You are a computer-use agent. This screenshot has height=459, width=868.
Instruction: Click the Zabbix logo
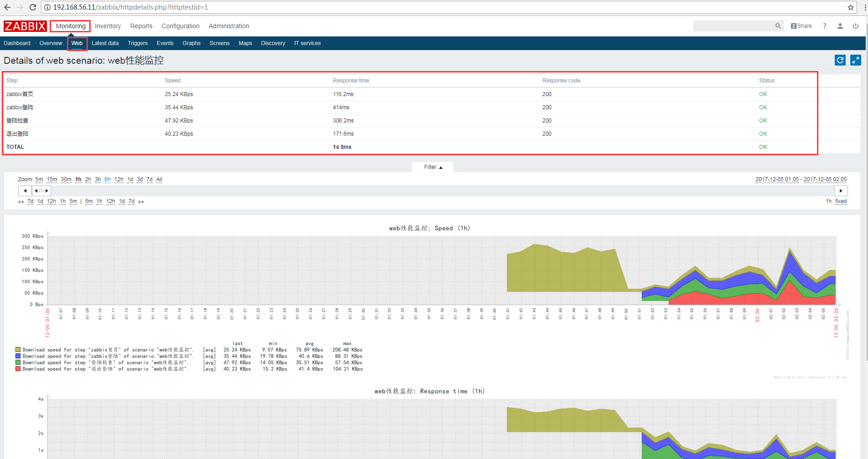tap(25, 26)
